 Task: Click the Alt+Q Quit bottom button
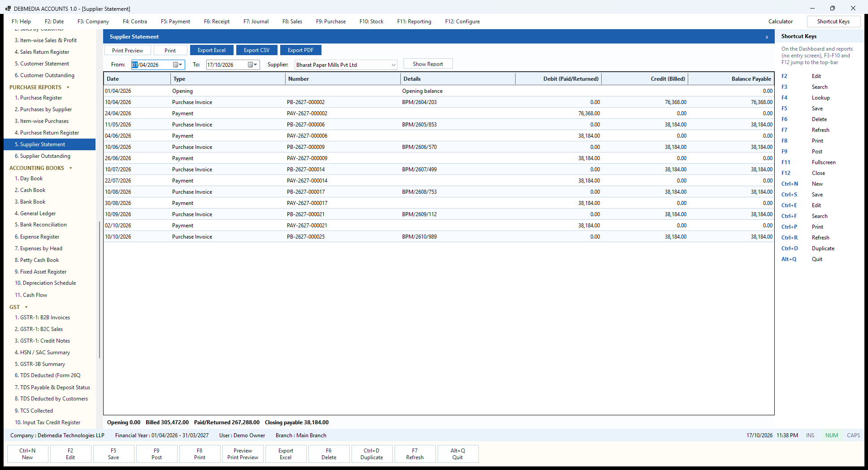(x=458, y=454)
